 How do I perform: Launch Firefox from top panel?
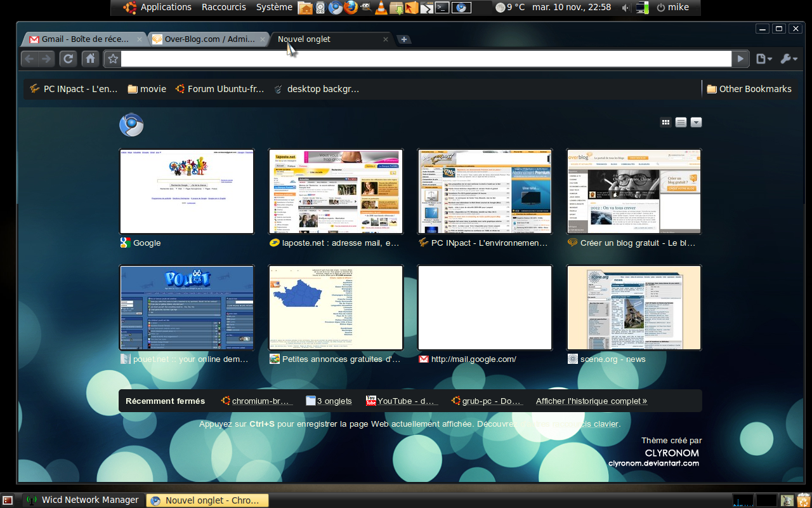click(x=351, y=8)
